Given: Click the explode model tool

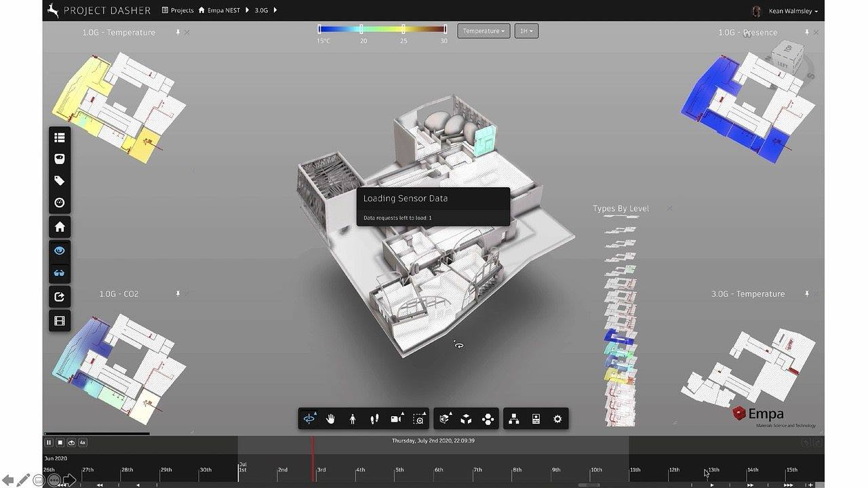Looking at the screenshot, I should [466, 419].
